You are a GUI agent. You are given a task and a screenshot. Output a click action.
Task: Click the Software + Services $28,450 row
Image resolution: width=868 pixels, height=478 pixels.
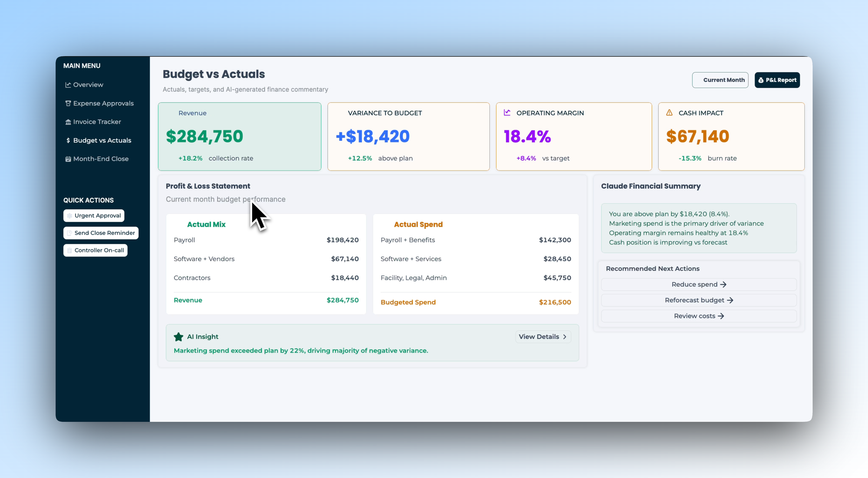point(476,259)
